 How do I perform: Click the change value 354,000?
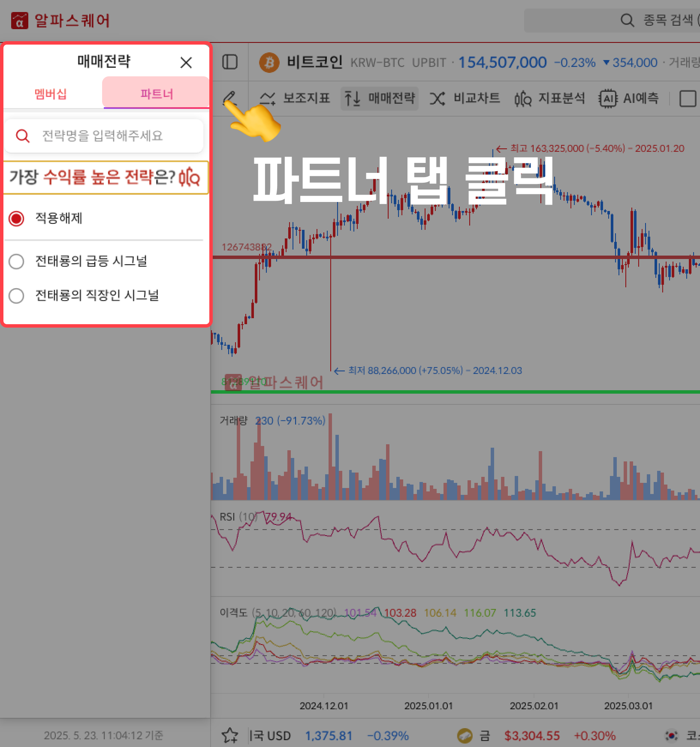click(x=635, y=63)
